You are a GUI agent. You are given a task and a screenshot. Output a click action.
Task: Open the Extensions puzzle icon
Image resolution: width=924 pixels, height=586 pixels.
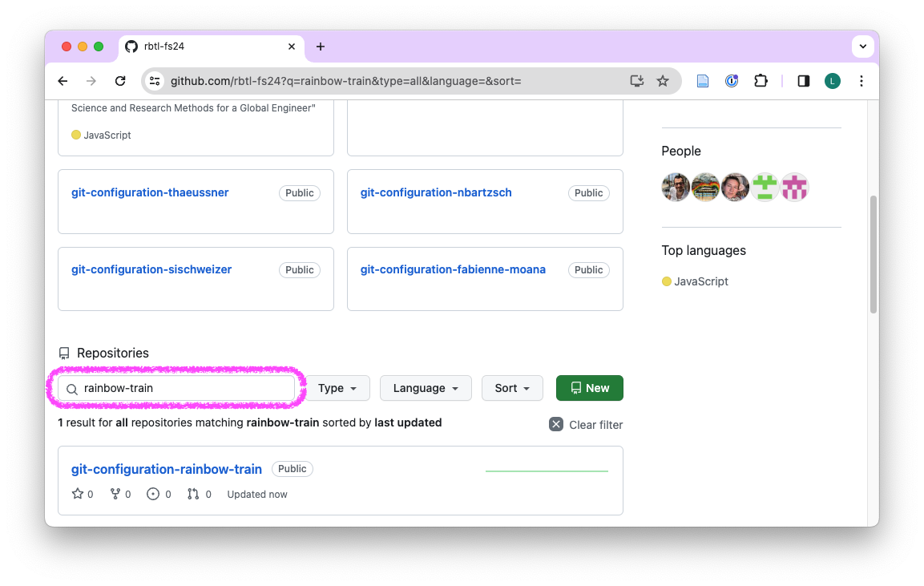(761, 81)
